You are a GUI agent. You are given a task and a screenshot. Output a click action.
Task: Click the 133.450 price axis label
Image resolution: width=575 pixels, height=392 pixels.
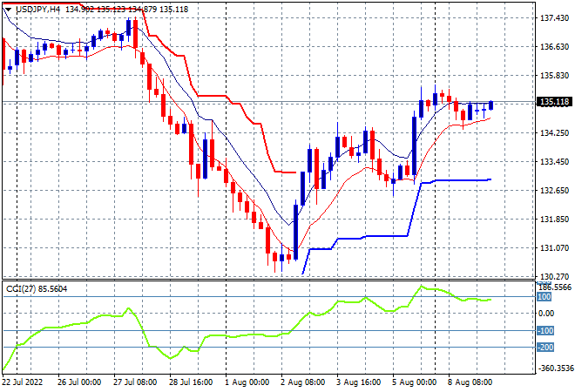[554, 162]
